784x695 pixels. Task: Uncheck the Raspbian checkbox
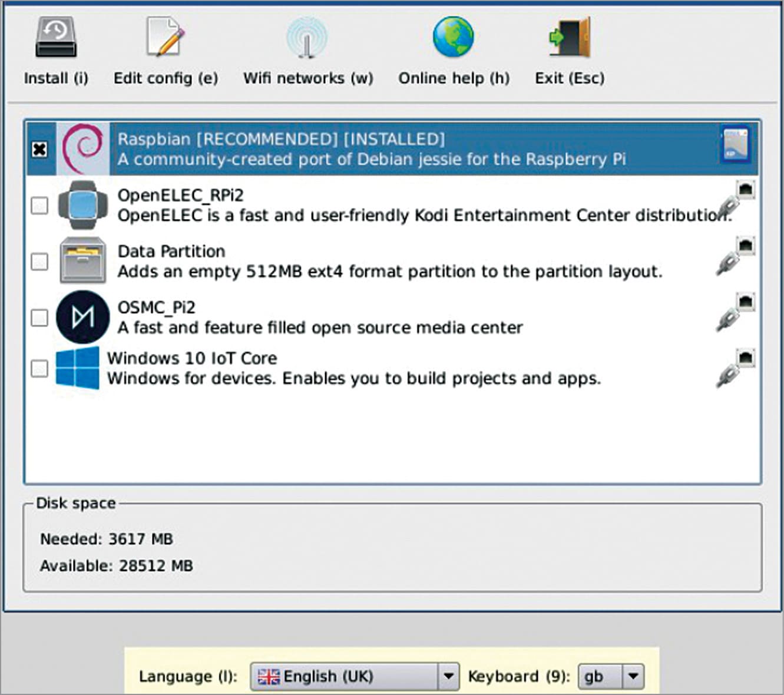pyautogui.click(x=39, y=149)
